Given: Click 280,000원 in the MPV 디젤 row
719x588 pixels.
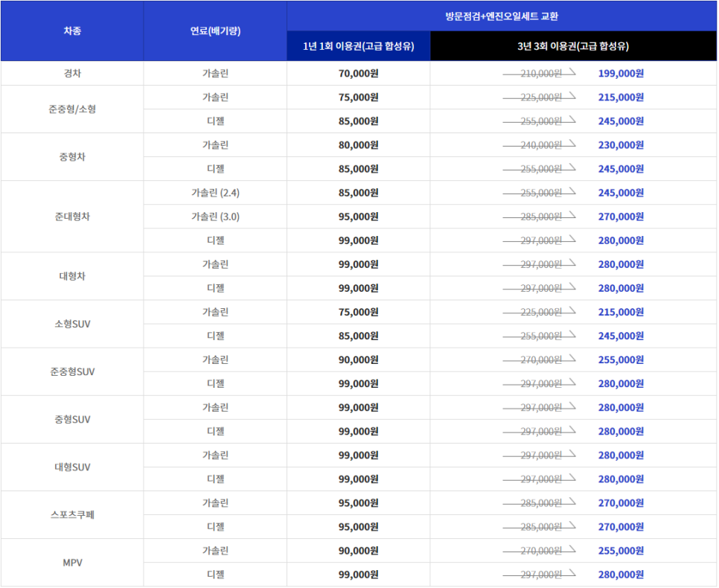Looking at the screenshot, I should [621, 575].
